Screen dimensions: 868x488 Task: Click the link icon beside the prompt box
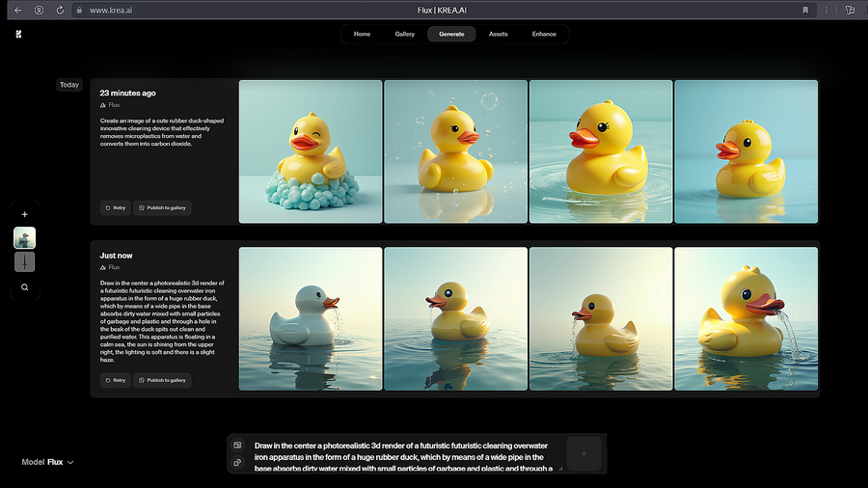coord(237,463)
